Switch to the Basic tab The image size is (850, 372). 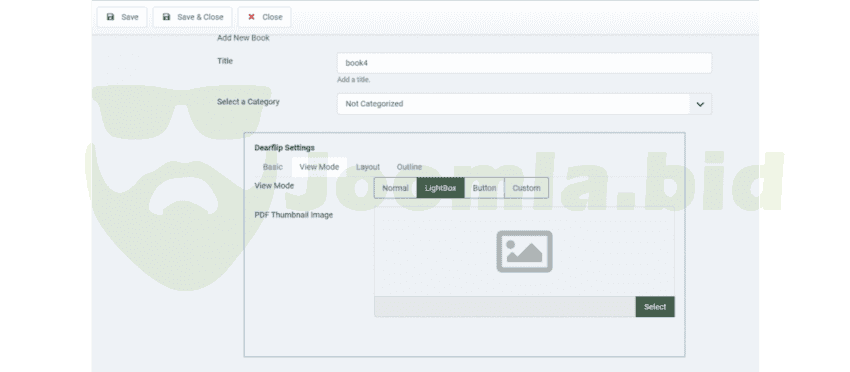[273, 167]
